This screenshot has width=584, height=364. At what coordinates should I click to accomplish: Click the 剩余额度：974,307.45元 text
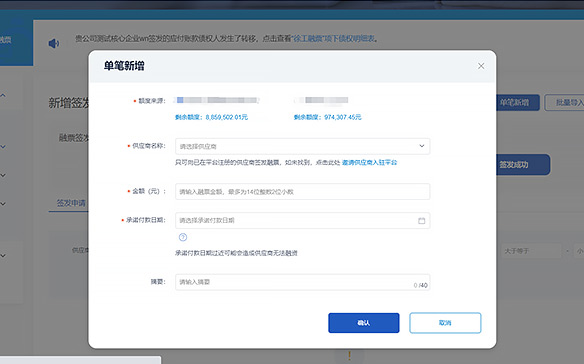click(327, 117)
